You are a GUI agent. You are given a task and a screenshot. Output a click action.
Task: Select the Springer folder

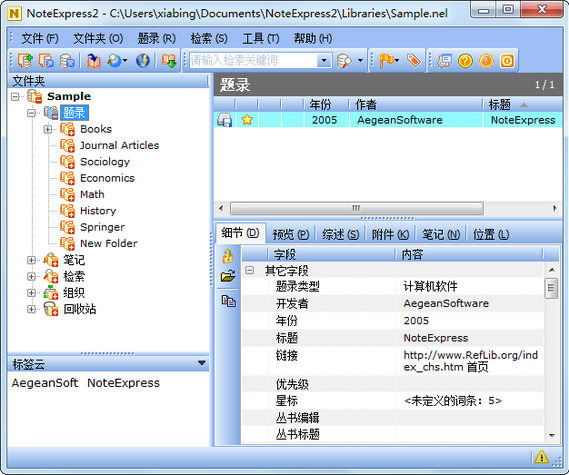pyautogui.click(x=102, y=227)
